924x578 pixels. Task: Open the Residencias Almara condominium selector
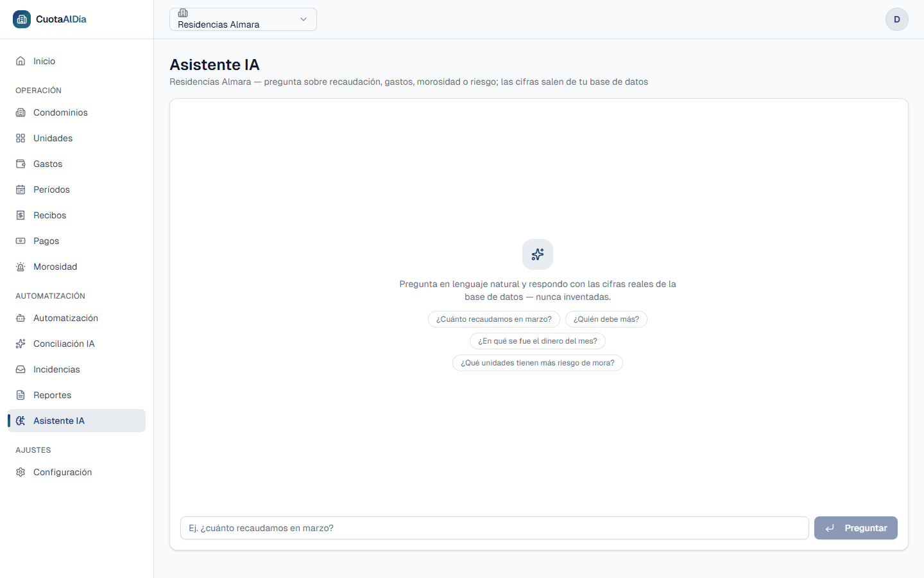243,19
